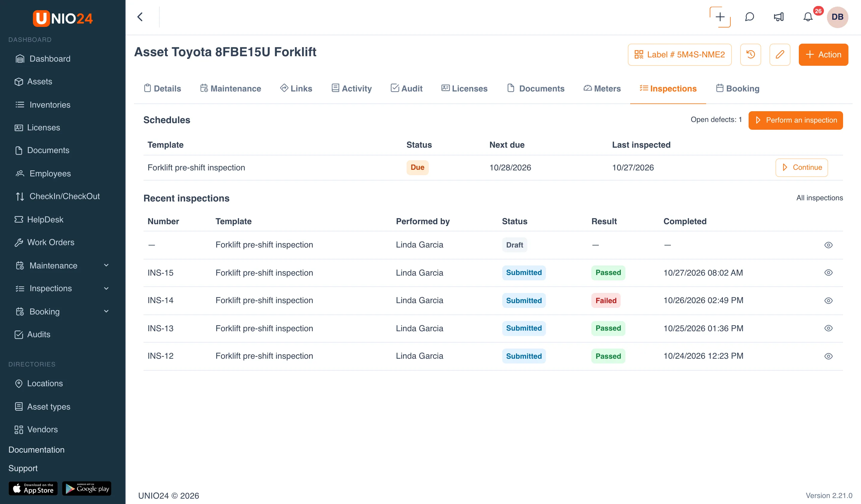
Task: Open the quick add plus icon
Action: pyautogui.click(x=720, y=17)
